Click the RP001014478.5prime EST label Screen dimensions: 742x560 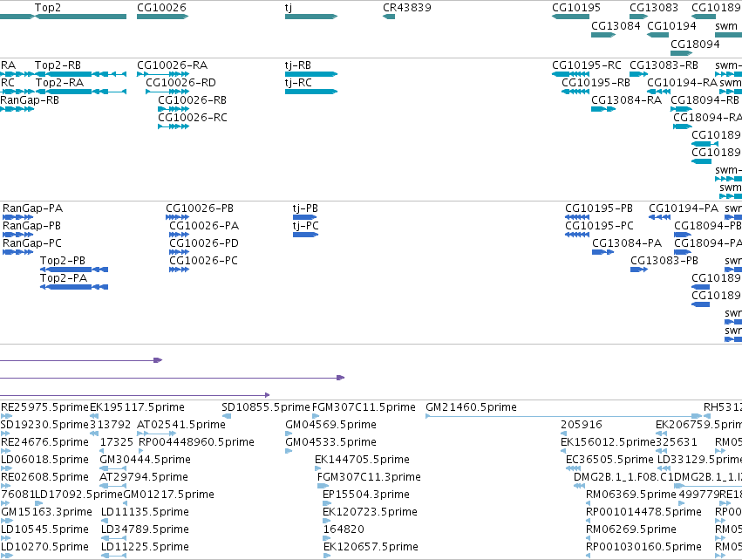click(x=643, y=512)
